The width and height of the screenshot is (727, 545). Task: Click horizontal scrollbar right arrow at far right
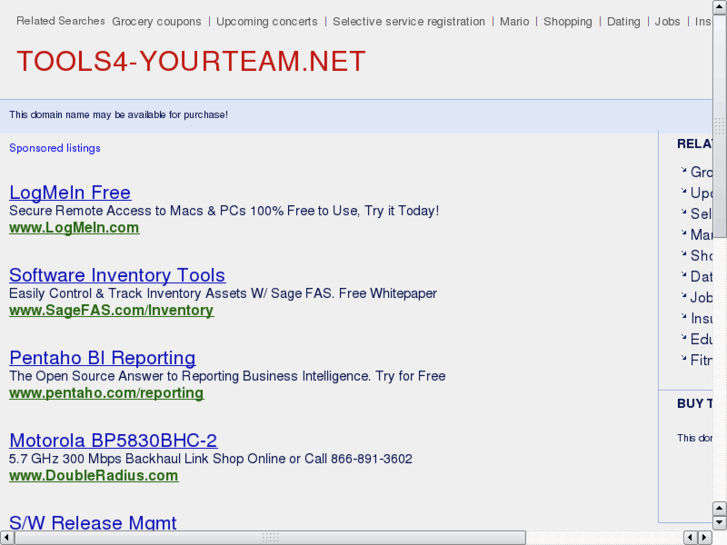[705, 538]
